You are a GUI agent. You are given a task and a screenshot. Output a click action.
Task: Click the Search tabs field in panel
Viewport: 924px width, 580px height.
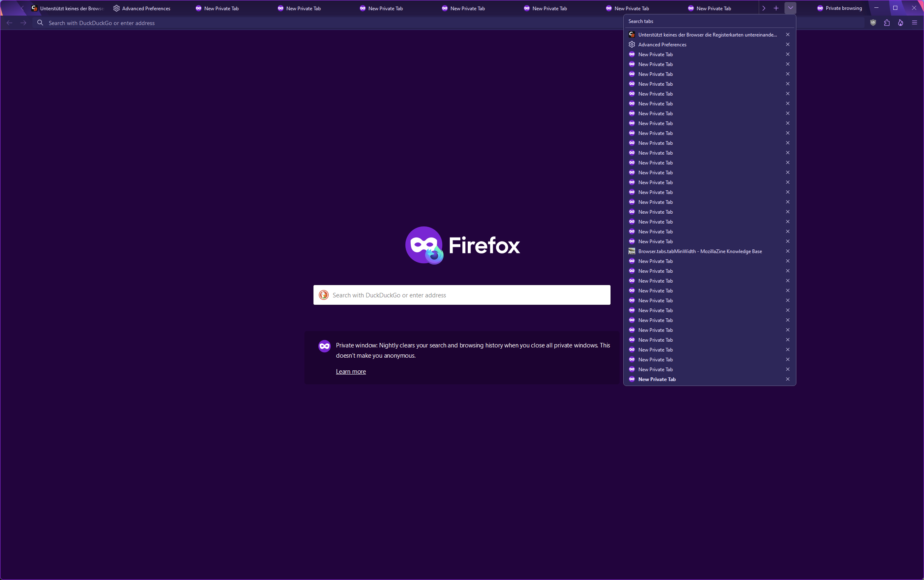(709, 21)
